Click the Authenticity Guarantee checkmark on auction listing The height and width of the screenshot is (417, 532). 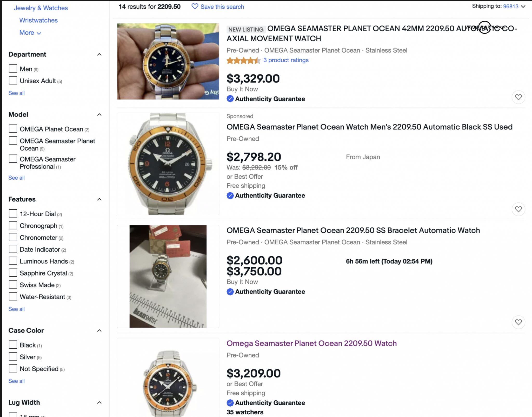tap(230, 291)
